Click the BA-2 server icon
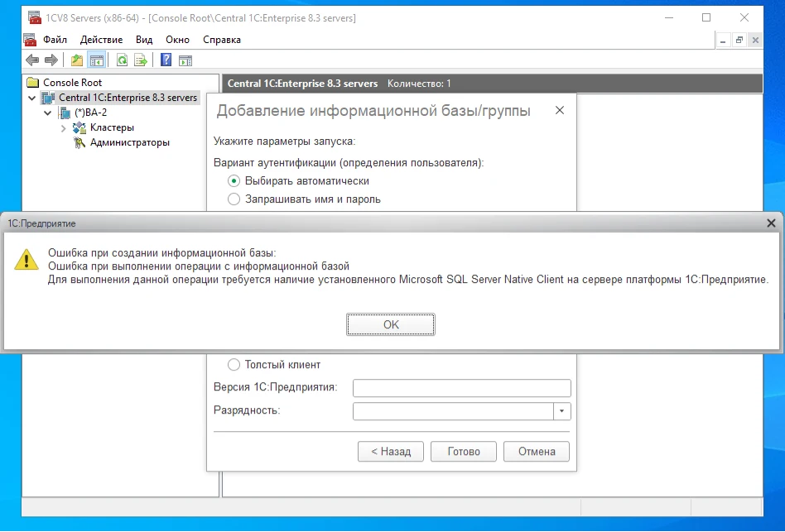The height and width of the screenshot is (532, 785). click(64, 113)
